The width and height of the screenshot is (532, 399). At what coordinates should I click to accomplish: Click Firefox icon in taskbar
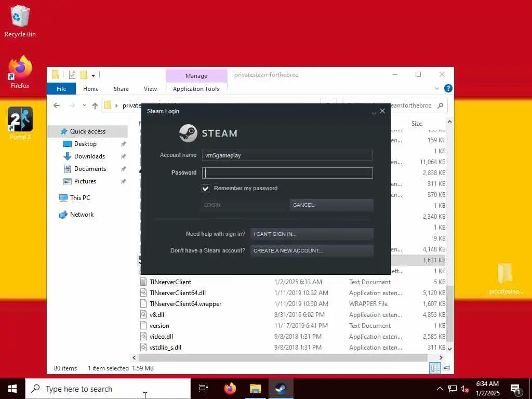click(x=230, y=389)
